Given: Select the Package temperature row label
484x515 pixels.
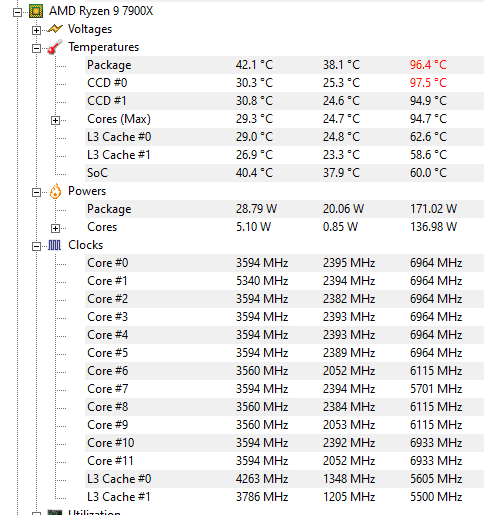Looking at the screenshot, I should click(109, 65).
